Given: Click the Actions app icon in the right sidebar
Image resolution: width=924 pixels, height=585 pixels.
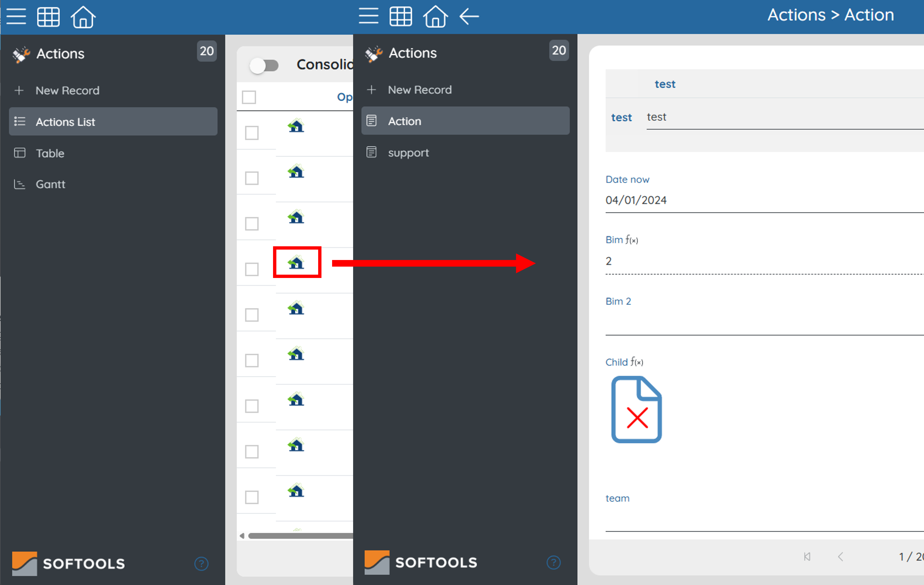Looking at the screenshot, I should (x=374, y=54).
